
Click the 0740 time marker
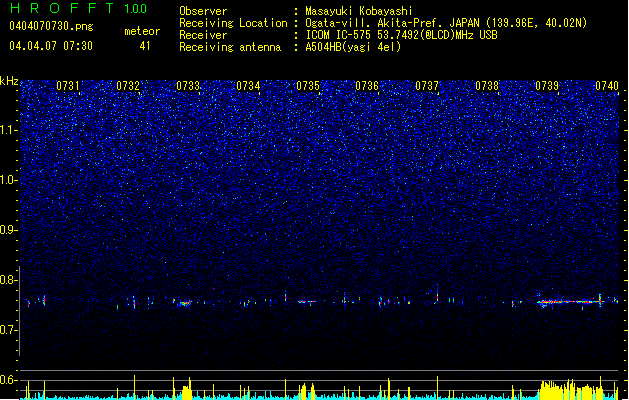click(x=607, y=86)
